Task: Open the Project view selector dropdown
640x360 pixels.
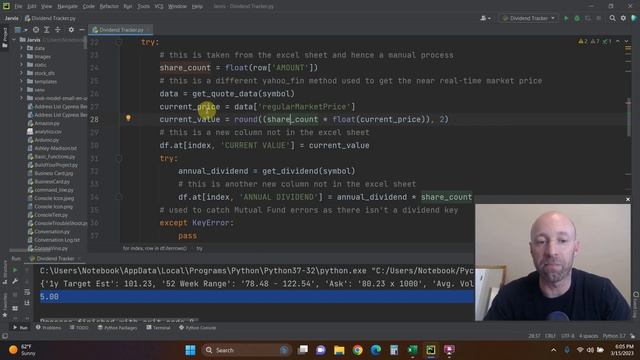Action: [x=20, y=30]
